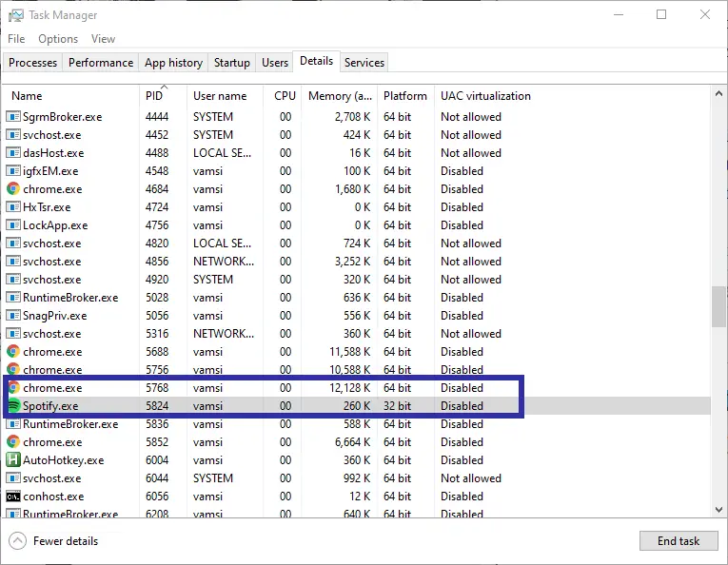Image resolution: width=728 pixels, height=565 pixels.
Task: Switch to the Users tab
Action: coord(275,63)
